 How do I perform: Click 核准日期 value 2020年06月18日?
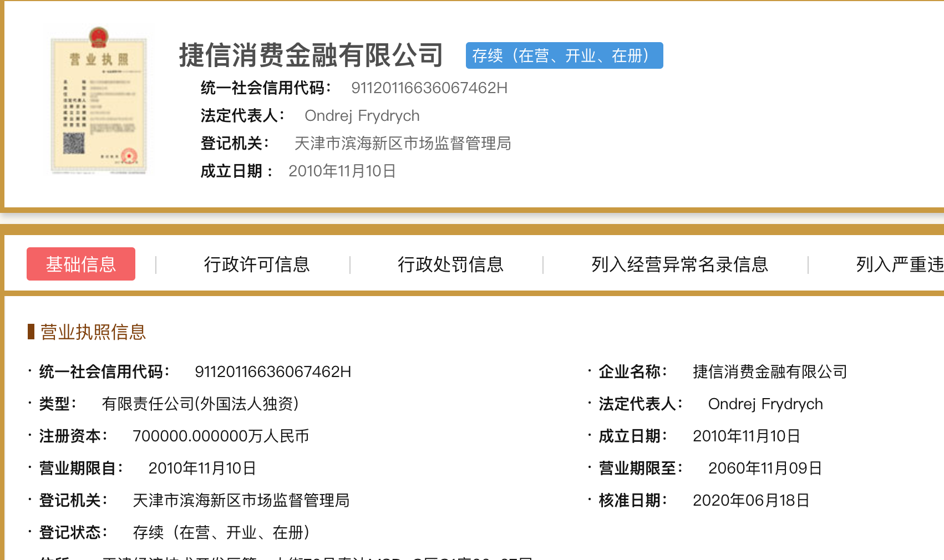click(751, 500)
